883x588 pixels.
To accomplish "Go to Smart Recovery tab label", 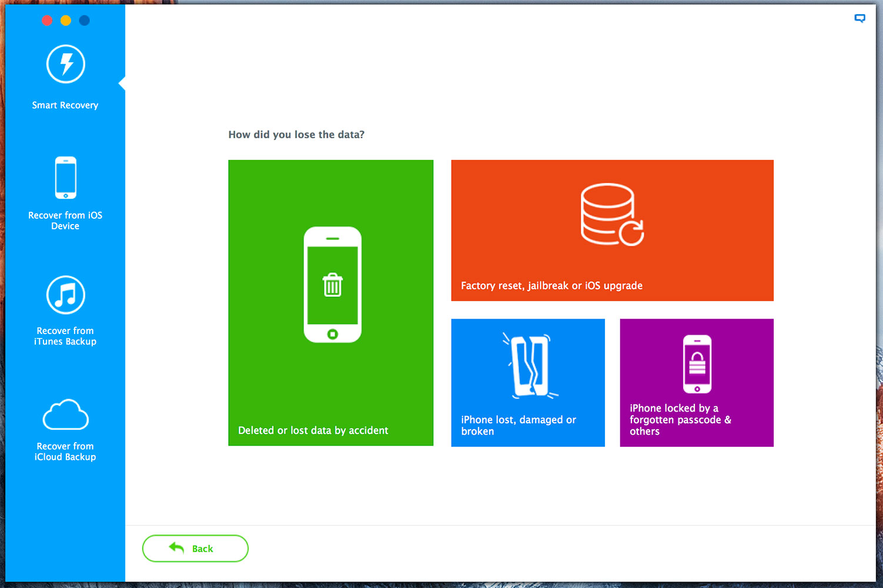I will (x=65, y=105).
